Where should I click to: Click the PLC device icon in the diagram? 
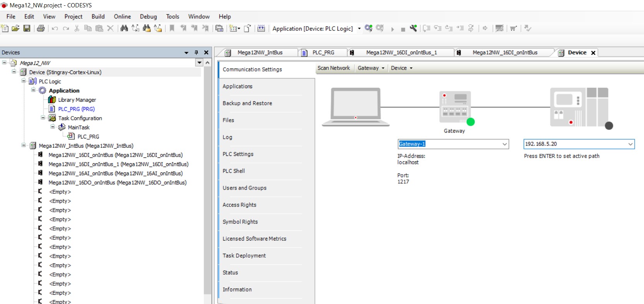coord(579,107)
